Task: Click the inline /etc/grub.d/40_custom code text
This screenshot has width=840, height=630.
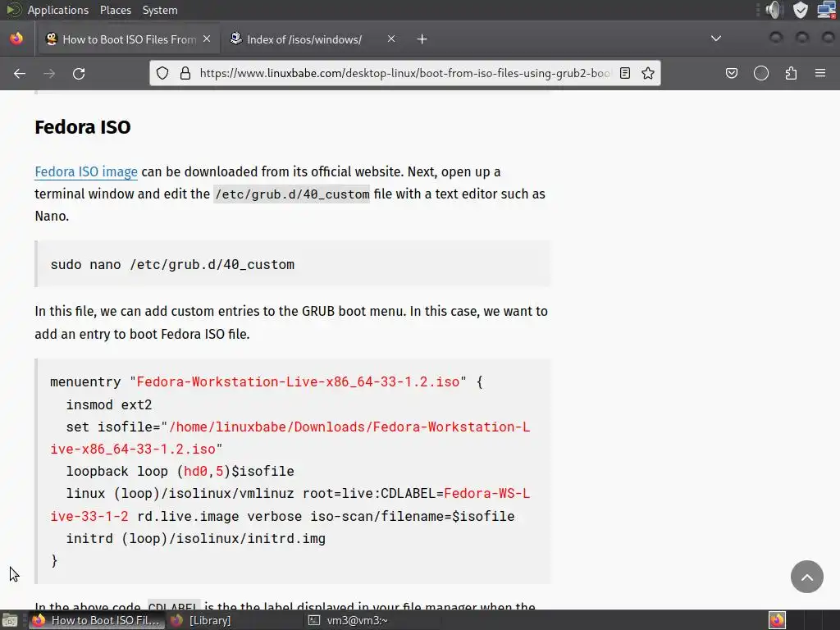Action: (x=292, y=194)
